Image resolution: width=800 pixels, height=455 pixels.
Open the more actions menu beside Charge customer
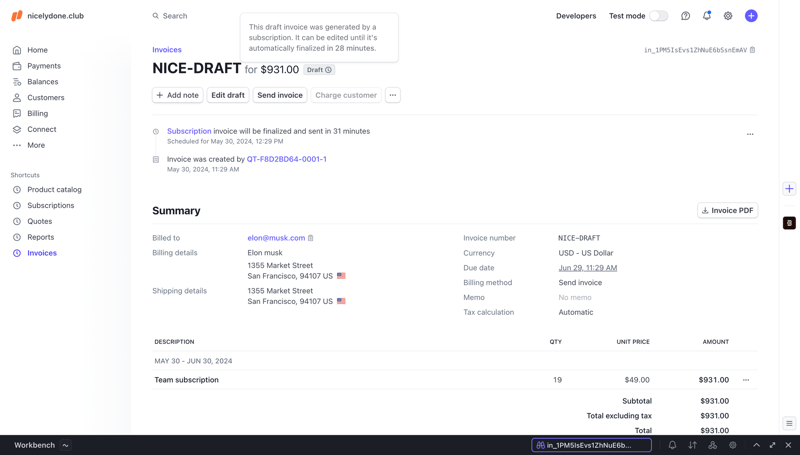click(x=393, y=95)
